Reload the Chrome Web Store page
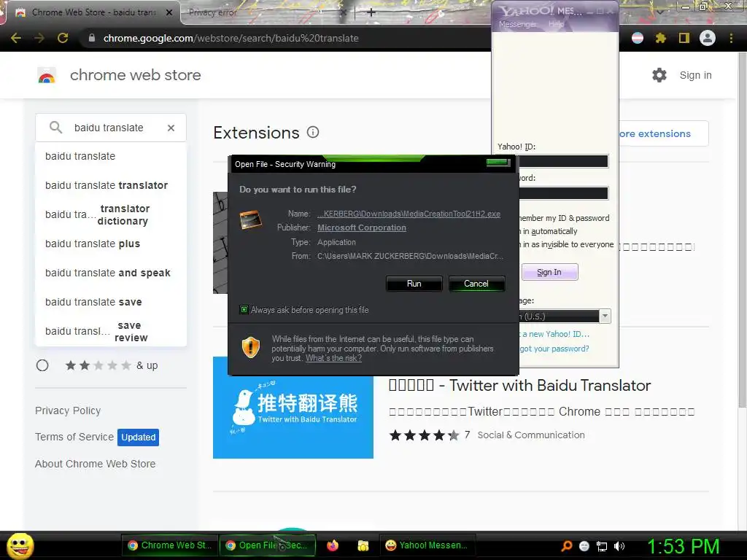 pyautogui.click(x=63, y=38)
